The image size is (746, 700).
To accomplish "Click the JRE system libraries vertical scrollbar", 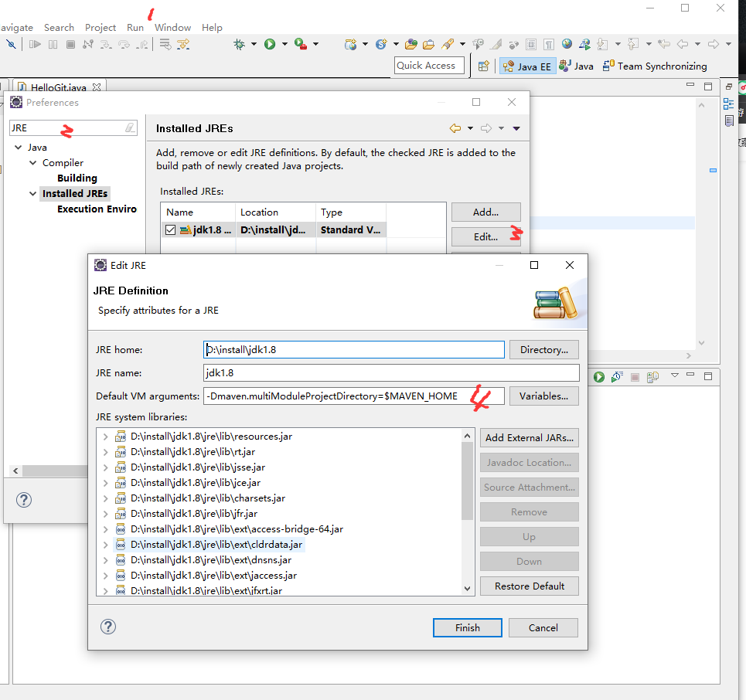I will click(x=467, y=481).
